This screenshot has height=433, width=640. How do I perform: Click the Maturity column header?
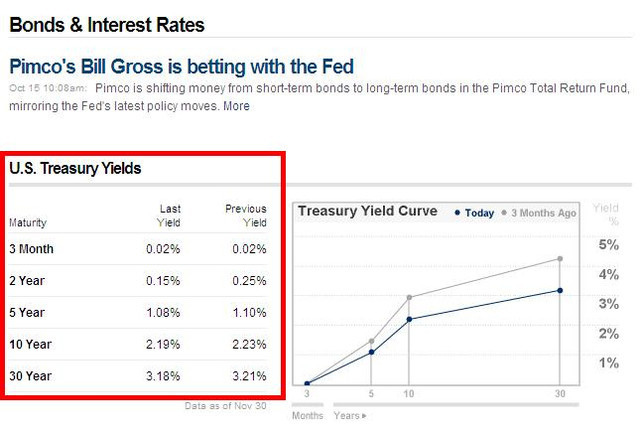(x=28, y=223)
